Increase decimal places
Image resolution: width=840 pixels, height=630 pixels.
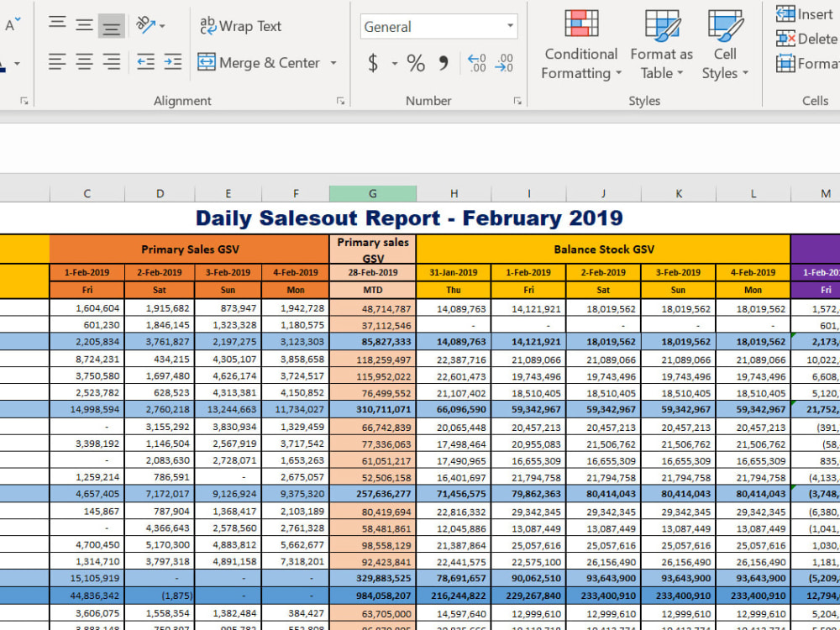[x=476, y=63]
